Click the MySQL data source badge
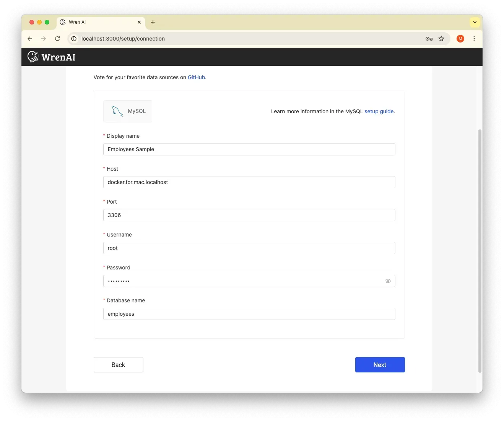Viewport: 504px width, 421px height. [128, 111]
